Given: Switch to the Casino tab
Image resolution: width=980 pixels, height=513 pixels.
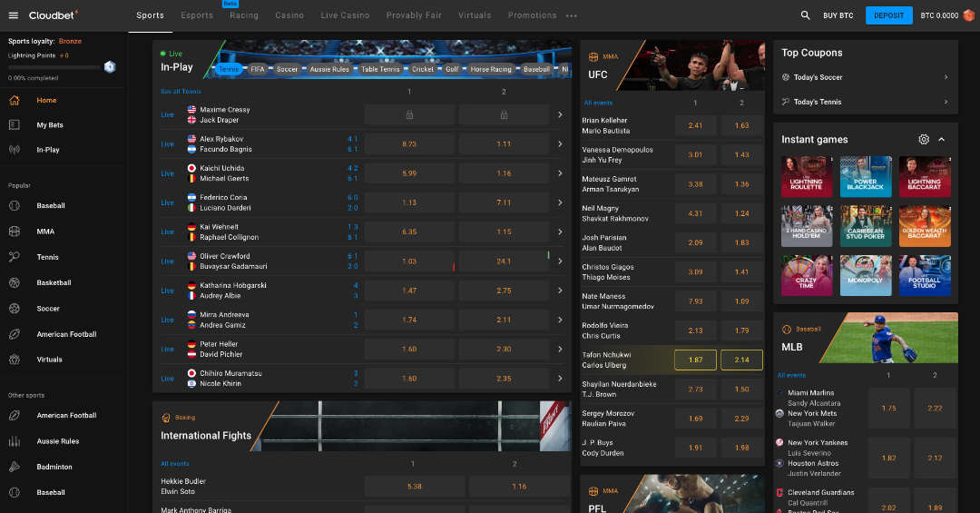Looking at the screenshot, I should pyautogui.click(x=289, y=15).
